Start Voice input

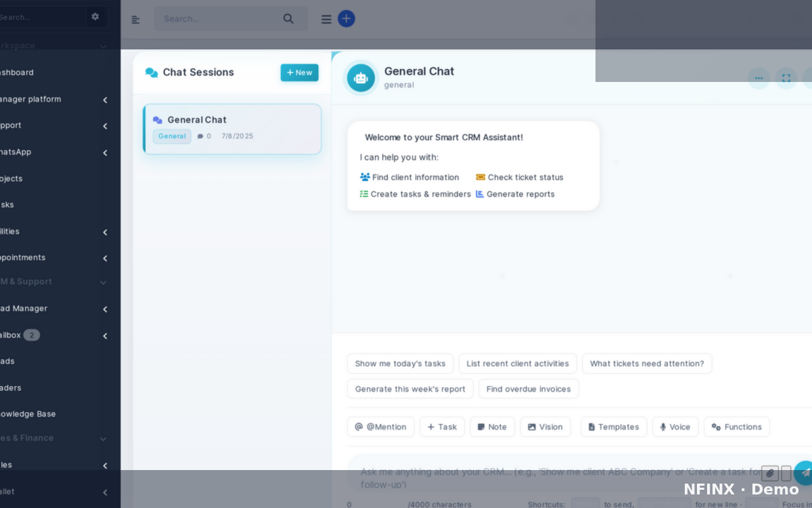(675, 427)
